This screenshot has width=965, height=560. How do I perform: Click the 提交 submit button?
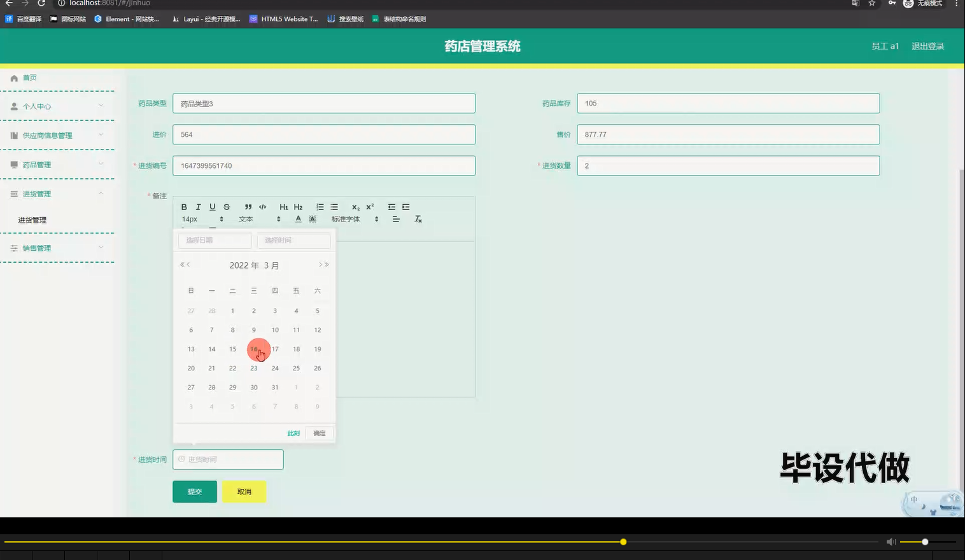[195, 491]
